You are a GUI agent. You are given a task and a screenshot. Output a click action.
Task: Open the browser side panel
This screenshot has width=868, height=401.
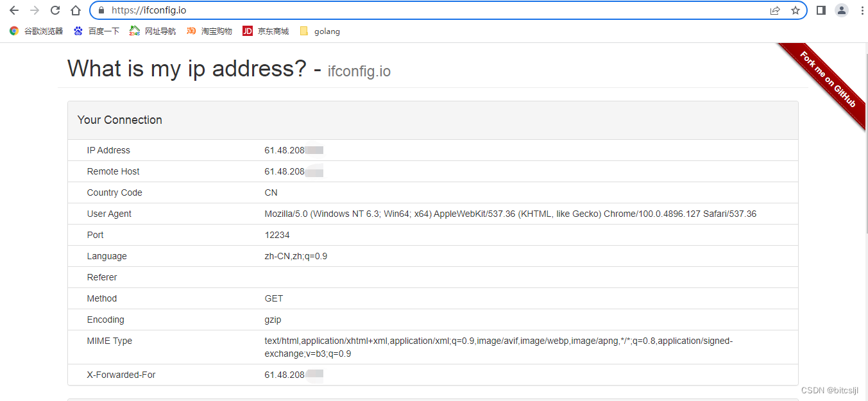coord(821,10)
